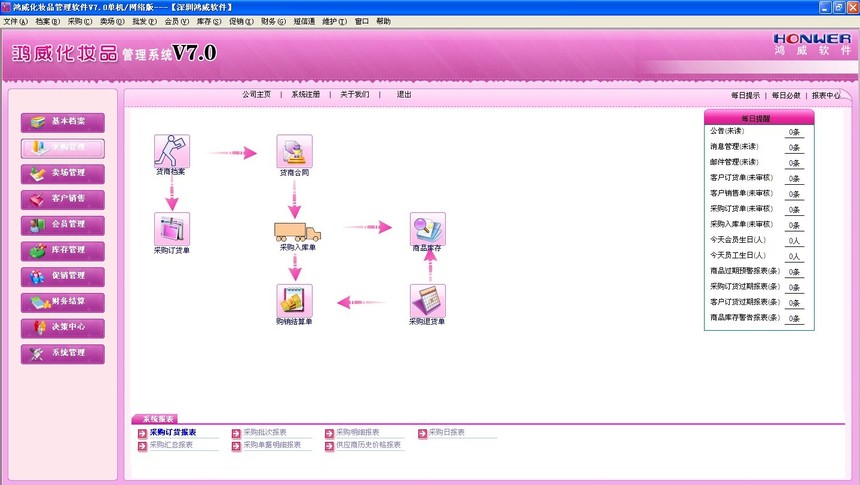
Task: Open the 采购订货单 purchase order icon
Action: click(172, 229)
